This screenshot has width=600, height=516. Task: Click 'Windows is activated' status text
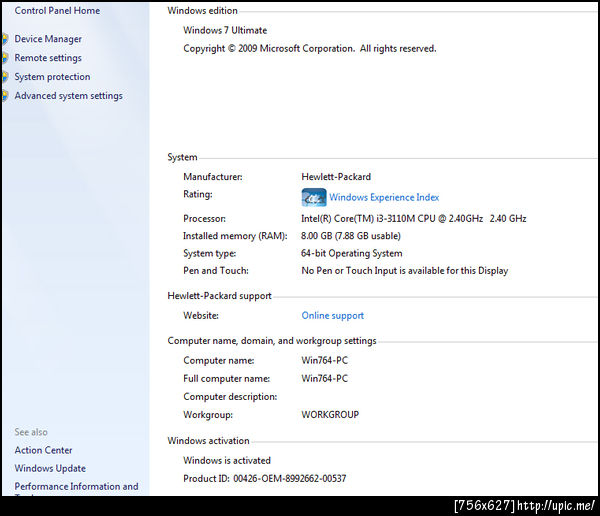coord(227,460)
